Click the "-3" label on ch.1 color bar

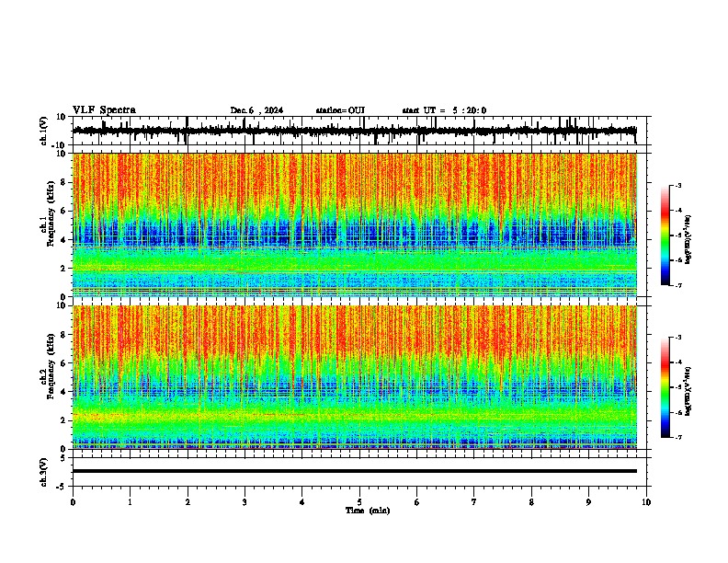[677, 185]
